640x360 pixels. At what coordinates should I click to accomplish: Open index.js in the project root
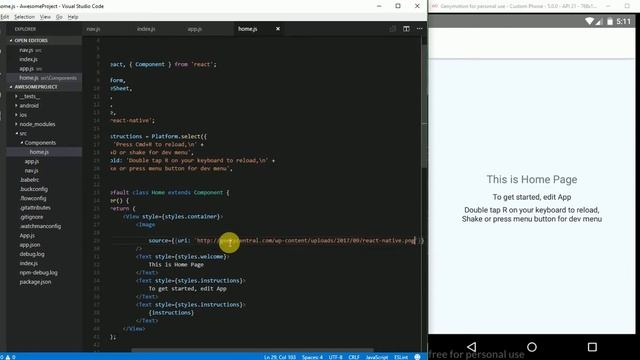(29, 263)
